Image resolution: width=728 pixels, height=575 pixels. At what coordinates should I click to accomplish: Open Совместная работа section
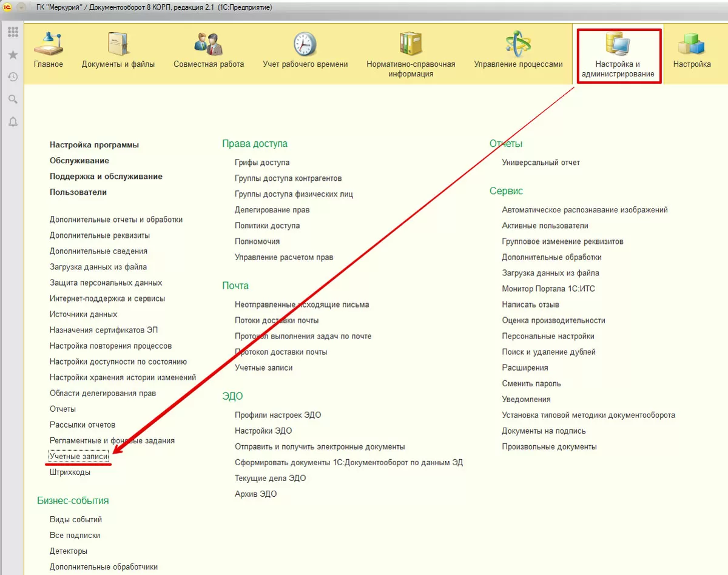click(209, 51)
